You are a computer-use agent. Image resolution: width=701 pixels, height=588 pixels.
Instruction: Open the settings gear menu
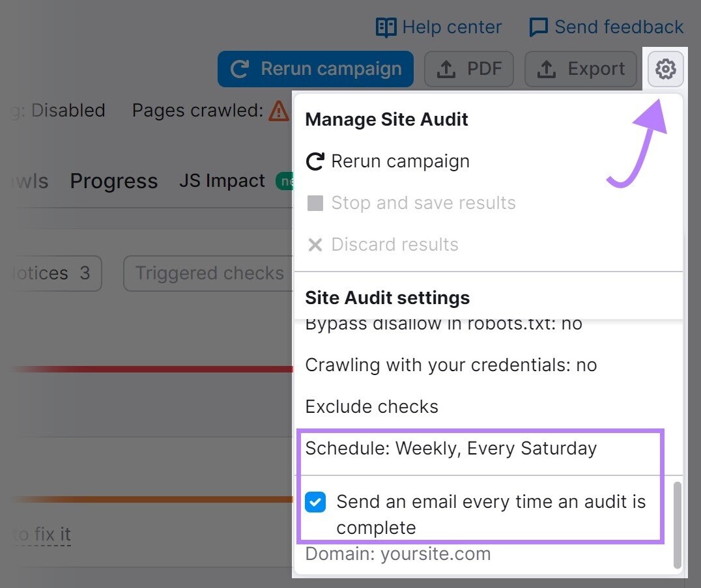tap(665, 69)
